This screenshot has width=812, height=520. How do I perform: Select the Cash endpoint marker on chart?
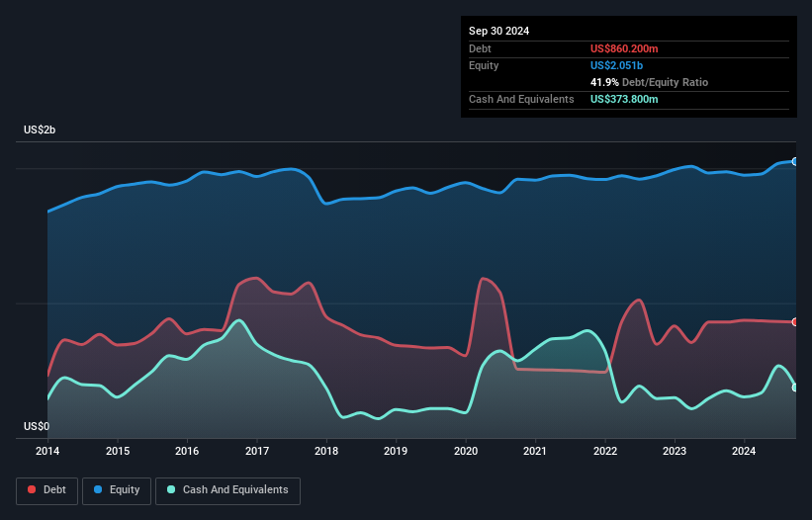coord(795,388)
